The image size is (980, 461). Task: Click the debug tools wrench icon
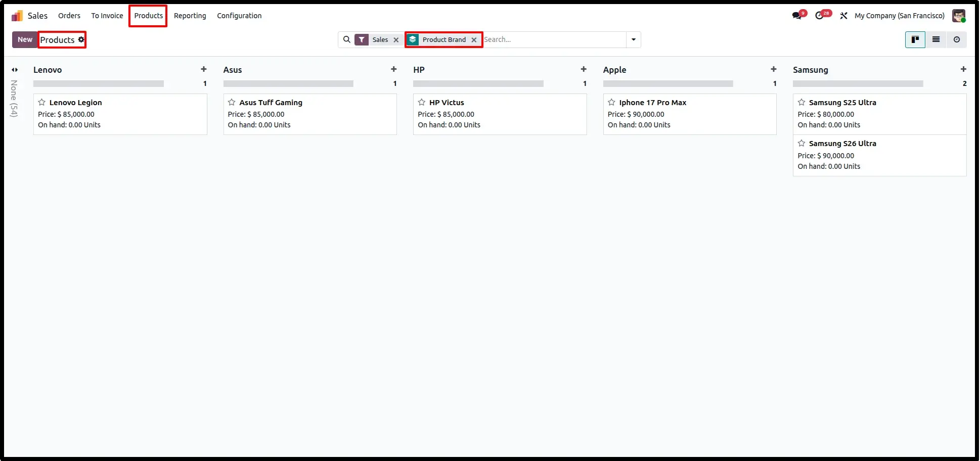tap(843, 16)
